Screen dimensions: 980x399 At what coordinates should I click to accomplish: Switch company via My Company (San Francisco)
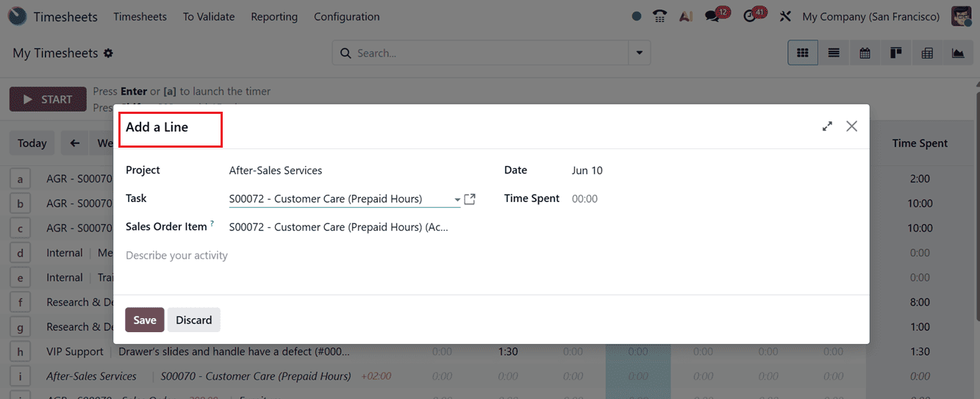pos(871,16)
